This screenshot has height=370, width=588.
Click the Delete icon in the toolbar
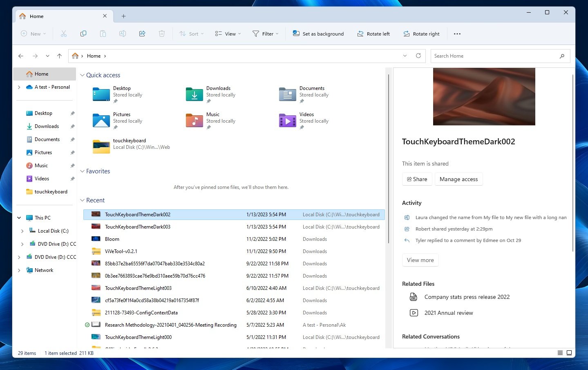[x=161, y=34]
